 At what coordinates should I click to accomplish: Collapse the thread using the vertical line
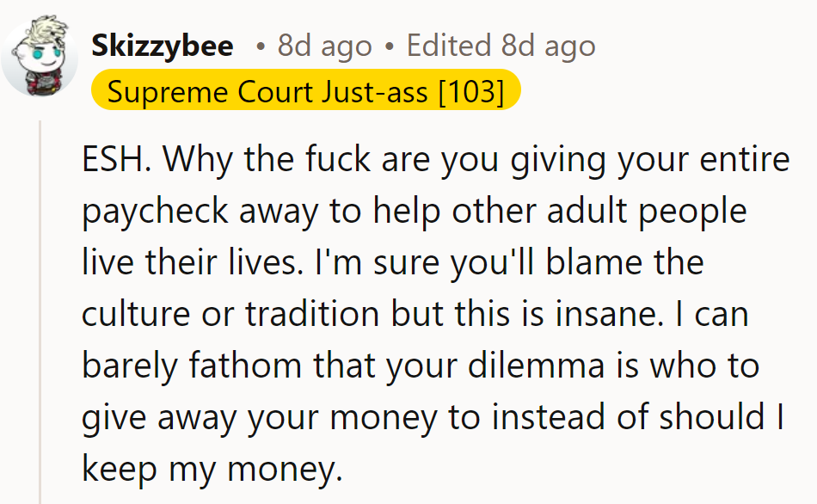pos(40,310)
